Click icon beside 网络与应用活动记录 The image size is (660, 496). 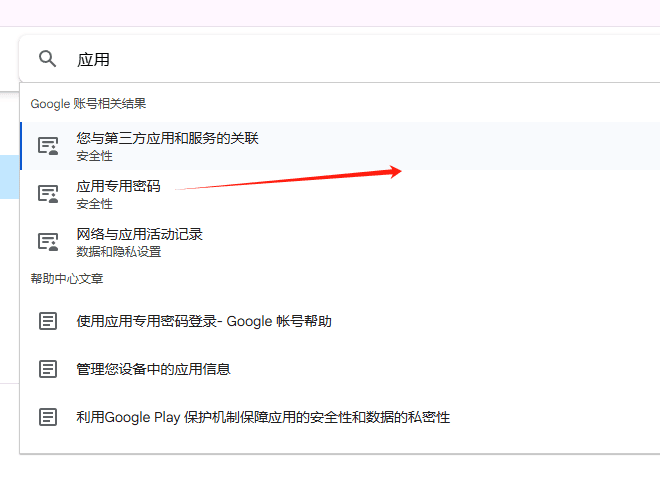48,242
